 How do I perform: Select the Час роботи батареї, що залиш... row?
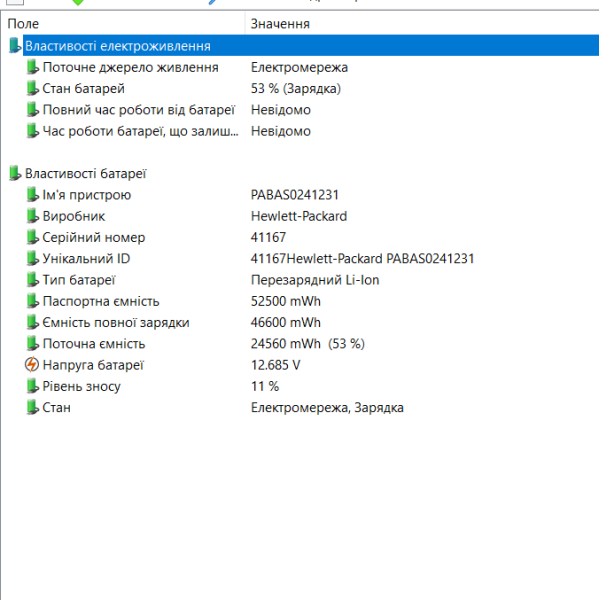point(300,131)
